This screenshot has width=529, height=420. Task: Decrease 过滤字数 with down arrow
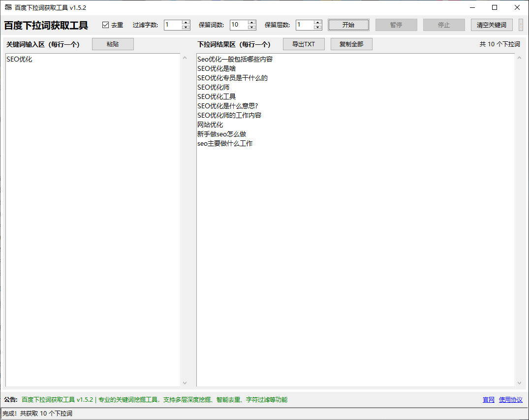tap(186, 28)
